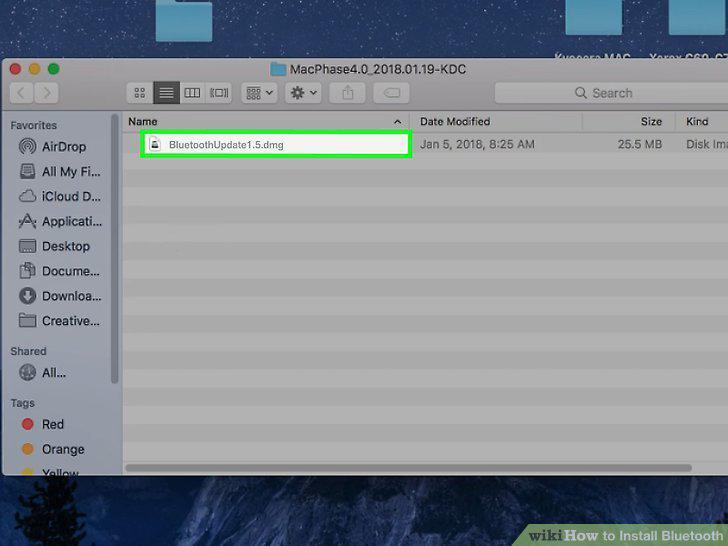Image resolution: width=728 pixels, height=546 pixels.
Task: Select the BluetoothUpdate1.5.dmg file
Action: click(x=276, y=144)
